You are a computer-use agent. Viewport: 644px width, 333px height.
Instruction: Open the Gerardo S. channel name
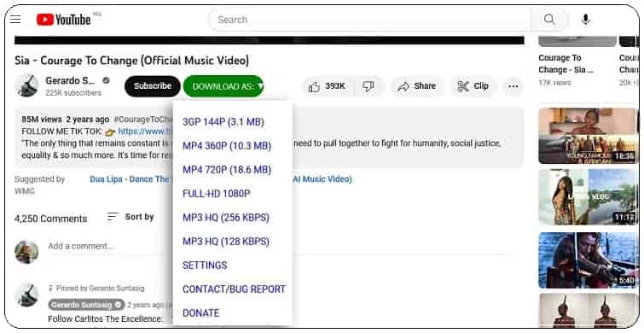pos(70,80)
